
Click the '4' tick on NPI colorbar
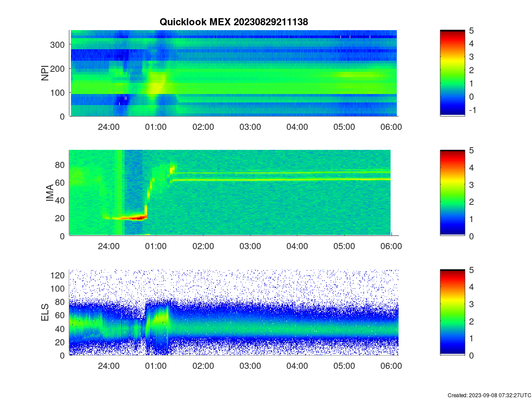471,43
